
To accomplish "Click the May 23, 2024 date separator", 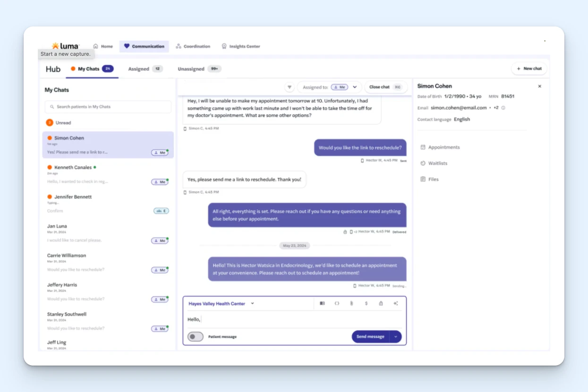I will coord(295,246).
